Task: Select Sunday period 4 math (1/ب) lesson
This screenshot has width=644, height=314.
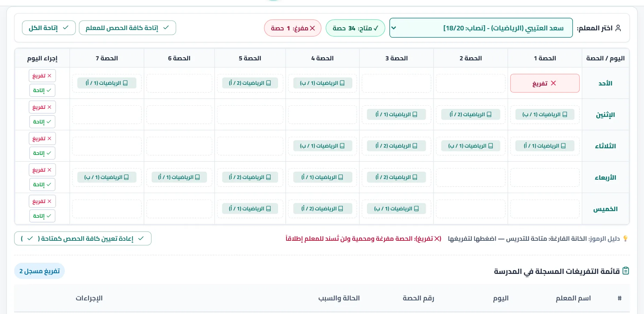Action: coord(322,83)
